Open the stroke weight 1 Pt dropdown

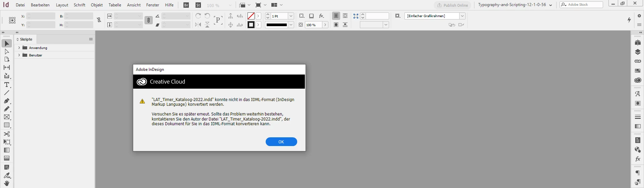pyautogui.click(x=291, y=16)
